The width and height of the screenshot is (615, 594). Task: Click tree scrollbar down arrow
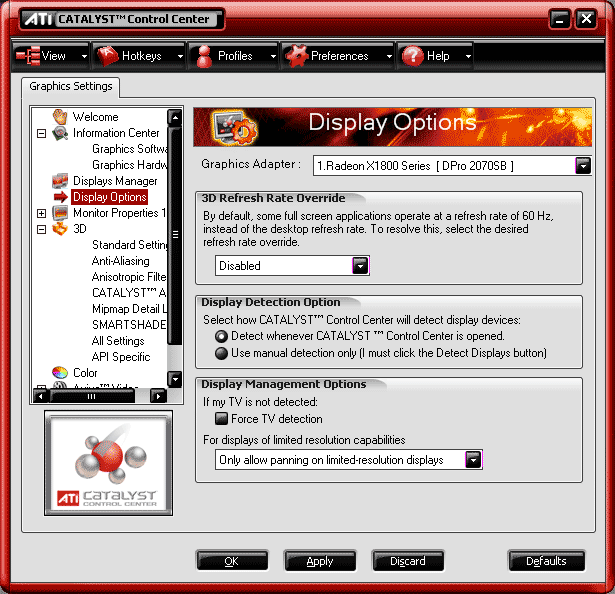(x=175, y=379)
